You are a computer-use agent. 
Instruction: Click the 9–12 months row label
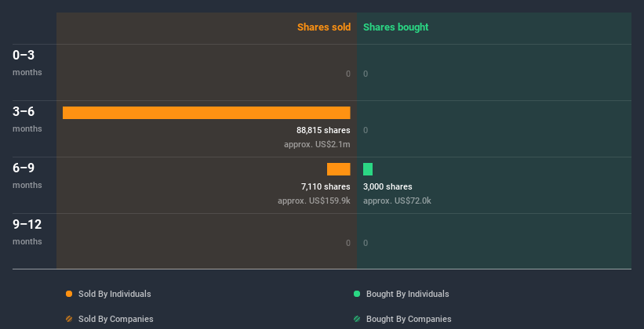pos(27,232)
